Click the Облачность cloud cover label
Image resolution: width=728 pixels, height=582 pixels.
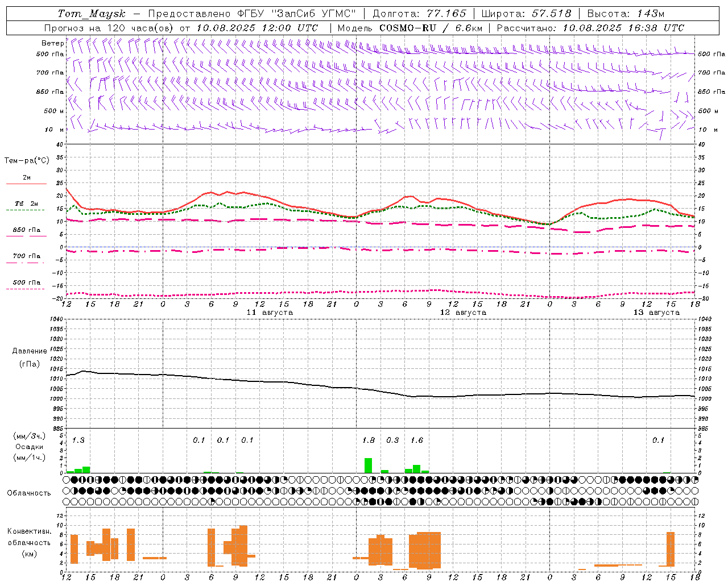(x=29, y=493)
